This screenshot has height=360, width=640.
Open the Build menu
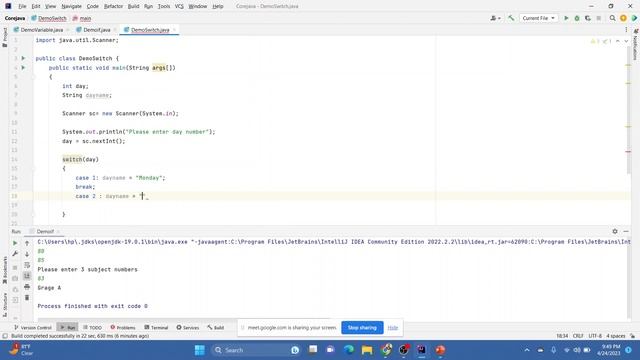click(x=133, y=6)
